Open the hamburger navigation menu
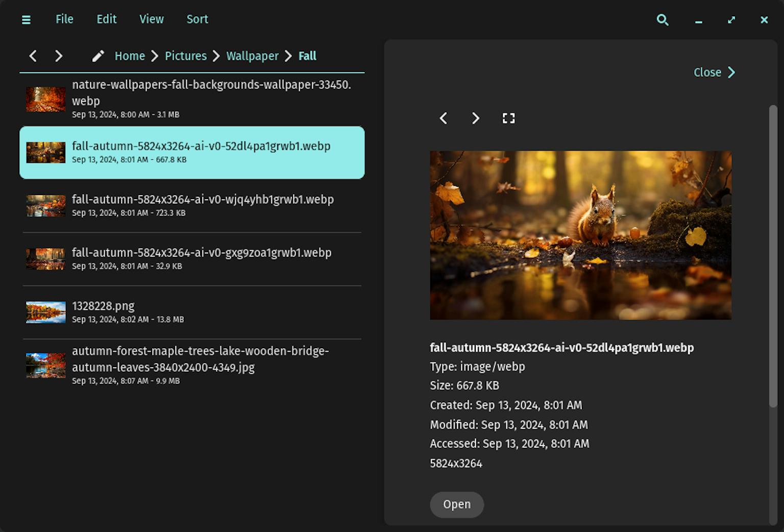This screenshot has height=532, width=784. 26,19
